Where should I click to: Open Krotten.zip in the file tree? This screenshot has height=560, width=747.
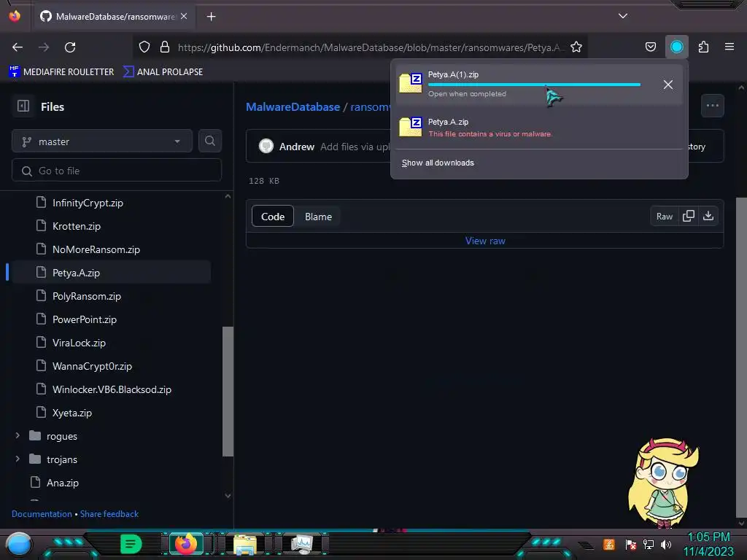pyautogui.click(x=76, y=226)
